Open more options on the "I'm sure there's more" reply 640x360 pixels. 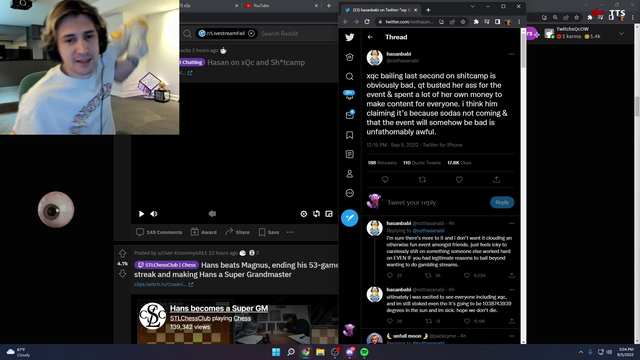[x=511, y=223]
